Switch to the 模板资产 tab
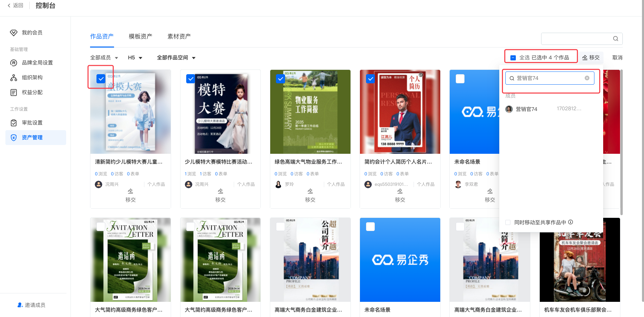The height and width of the screenshot is (317, 644). coord(140,36)
